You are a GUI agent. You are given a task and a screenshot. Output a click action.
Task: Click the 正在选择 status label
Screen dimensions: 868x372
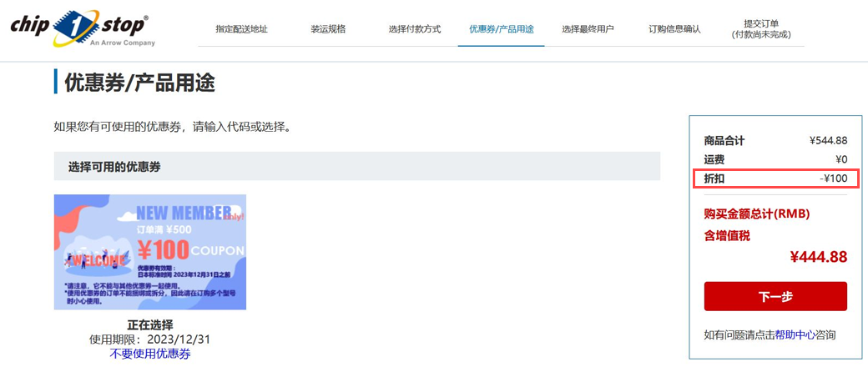click(150, 324)
